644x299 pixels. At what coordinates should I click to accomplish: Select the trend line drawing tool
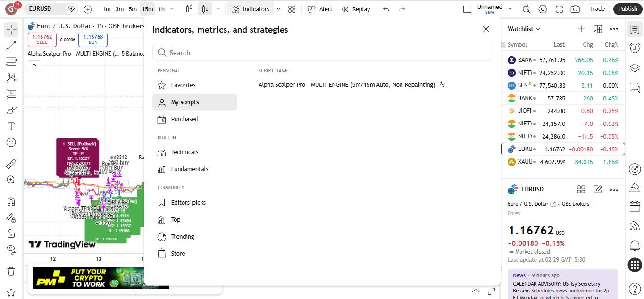(11, 46)
